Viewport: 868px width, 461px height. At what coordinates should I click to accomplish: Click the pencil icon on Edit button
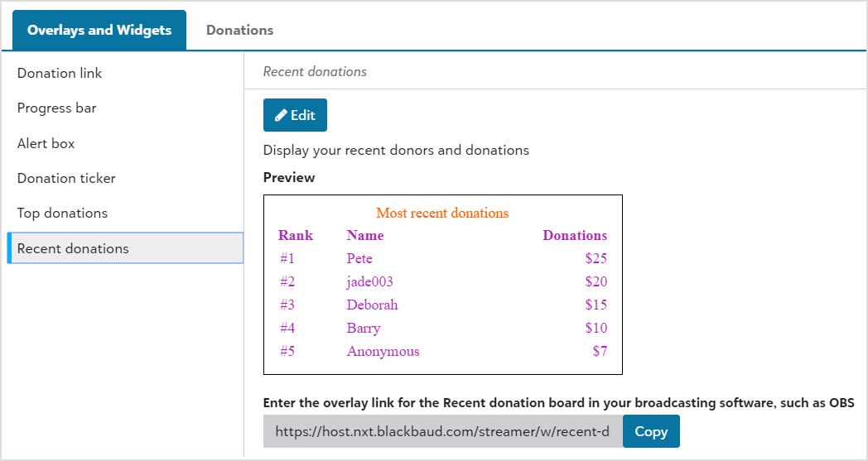tap(282, 116)
